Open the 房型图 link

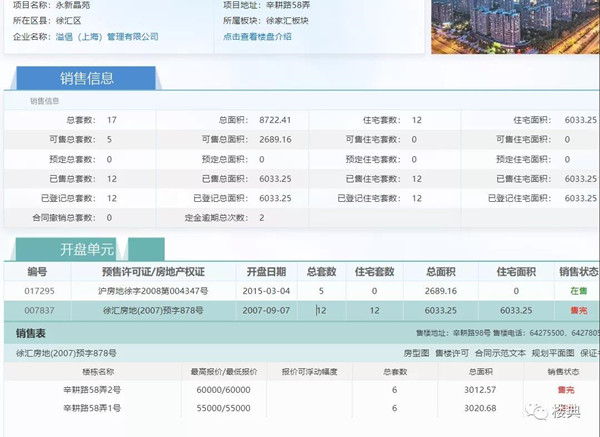(x=416, y=353)
